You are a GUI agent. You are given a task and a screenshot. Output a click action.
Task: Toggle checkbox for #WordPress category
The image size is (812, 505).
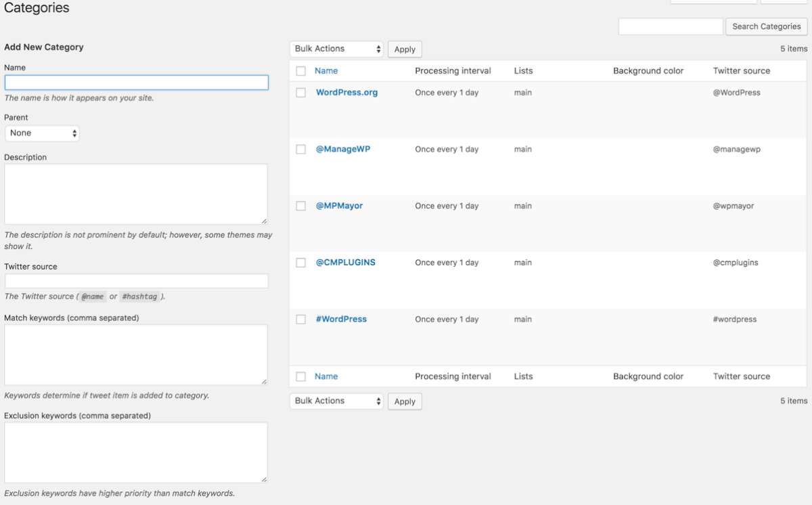[x=300, y=320]
